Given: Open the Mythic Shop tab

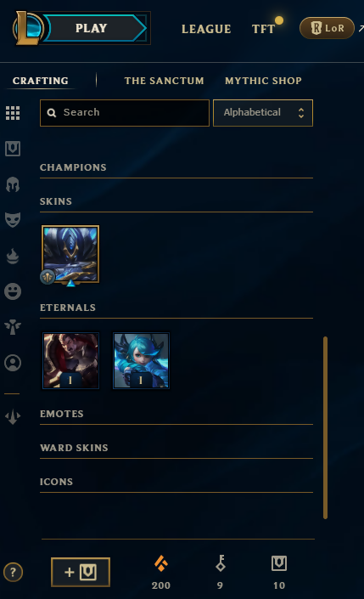Looking at the screenshot, I should (x=263, y=81).
